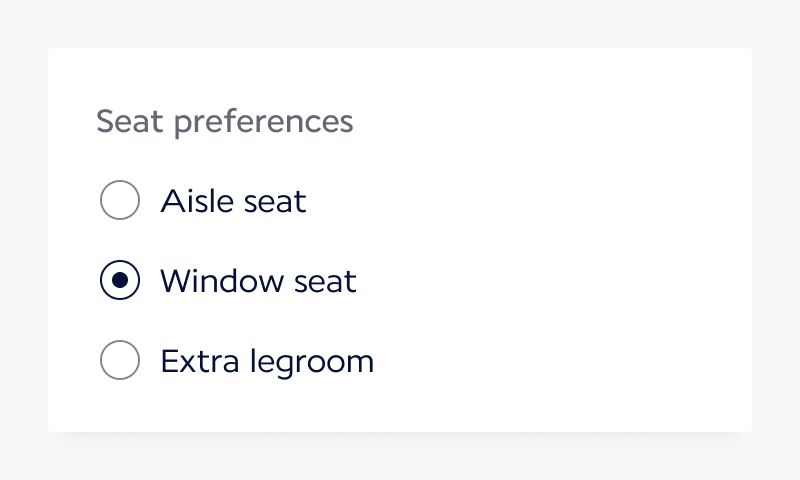The width and height of the screenshot is (800, 480).
Task: Click the 'Aisle seat' label text
Action: 233,201
